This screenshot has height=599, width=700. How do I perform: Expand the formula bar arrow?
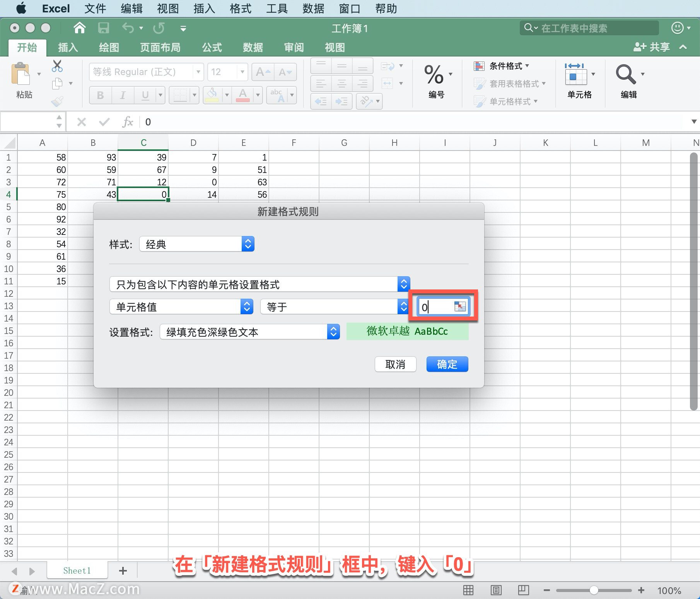point(694,122)
